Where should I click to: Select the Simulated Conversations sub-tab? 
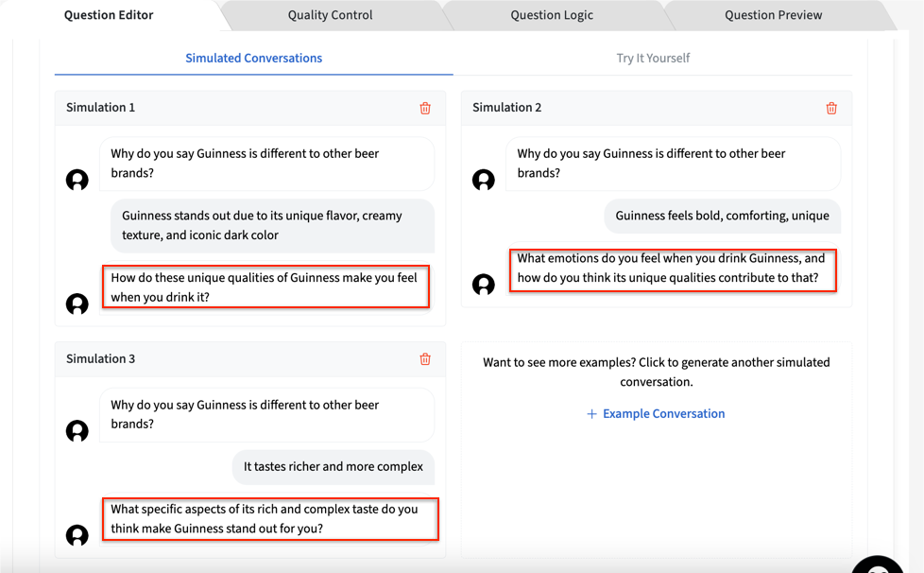pyautogui.click(x=253, y=58)
